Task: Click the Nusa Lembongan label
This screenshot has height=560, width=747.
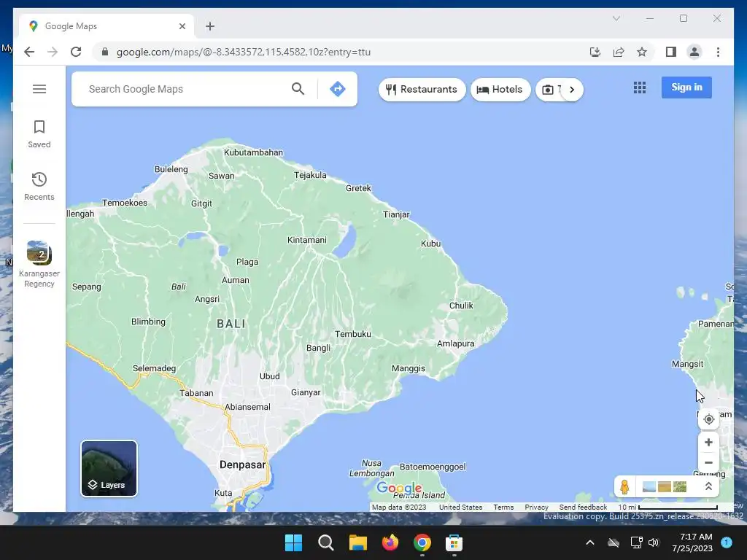Action: 371,468
